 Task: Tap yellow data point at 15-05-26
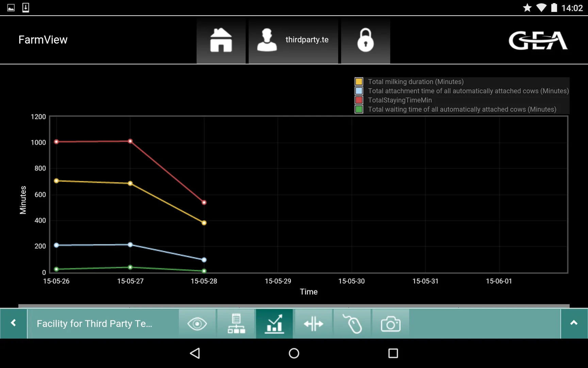pos(56,181)
